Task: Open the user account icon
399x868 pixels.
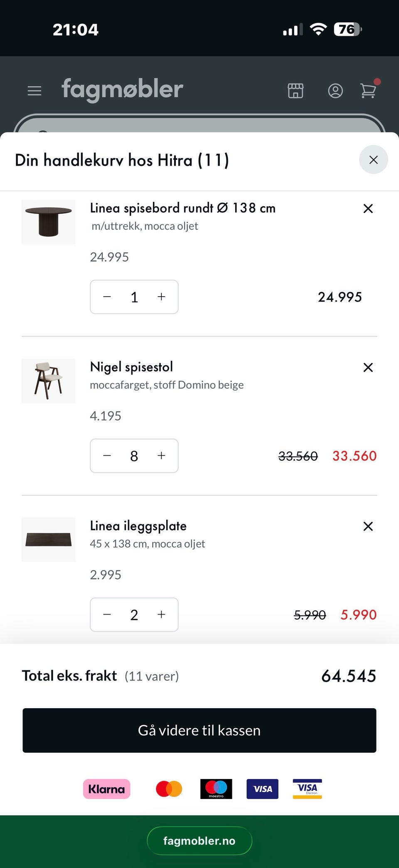Action: tap(335, 91)
